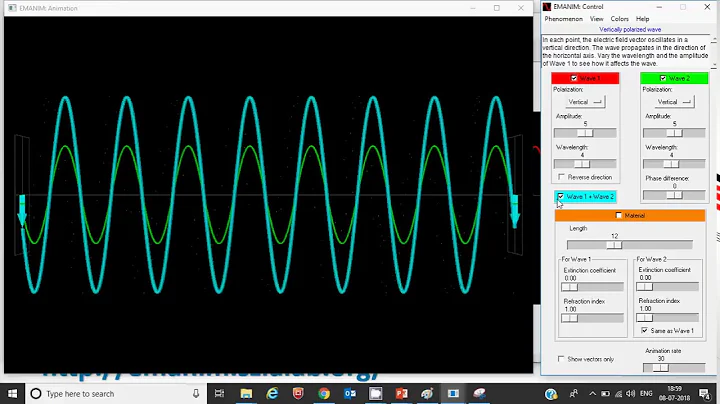Enable the Material checkbox
The image size is (720, 404).
[x=618, y=215]
